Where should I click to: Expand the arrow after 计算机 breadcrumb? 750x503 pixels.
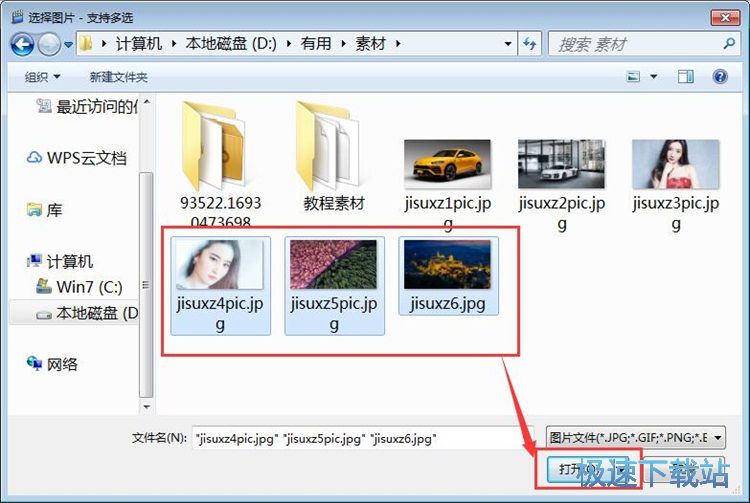(x=174, y=44)
